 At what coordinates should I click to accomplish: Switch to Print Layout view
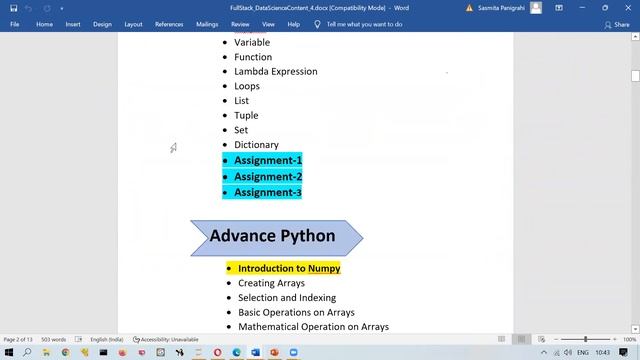[521, 339]
